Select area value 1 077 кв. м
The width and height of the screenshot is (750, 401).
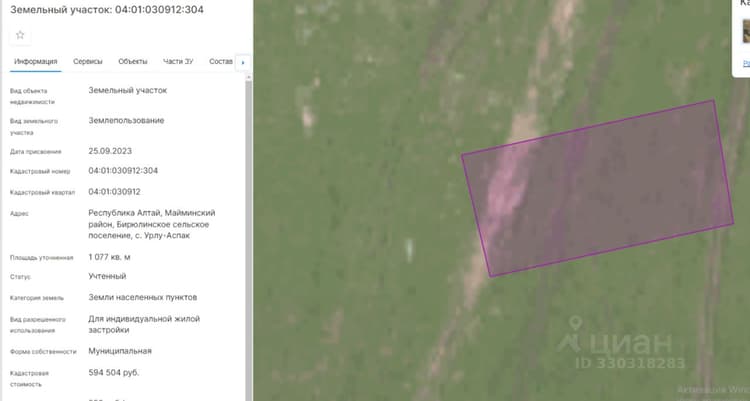pyautogui.click(x=109, y=257)
